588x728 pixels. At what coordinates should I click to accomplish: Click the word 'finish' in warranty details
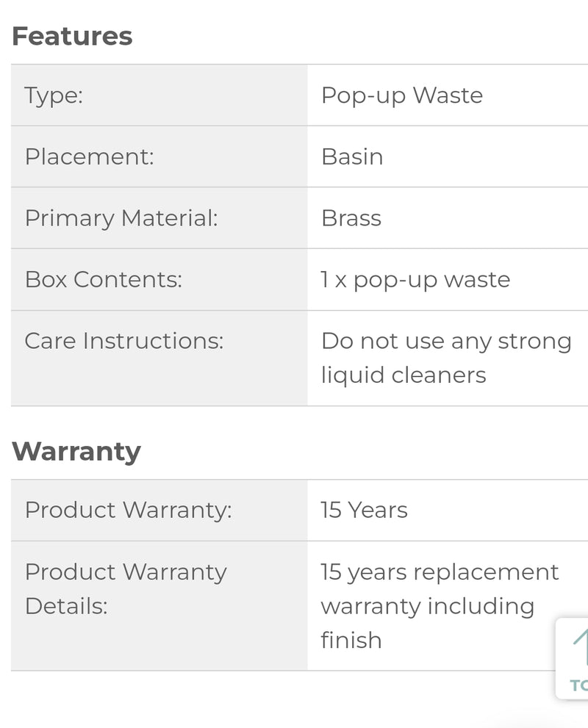[351, 640]
